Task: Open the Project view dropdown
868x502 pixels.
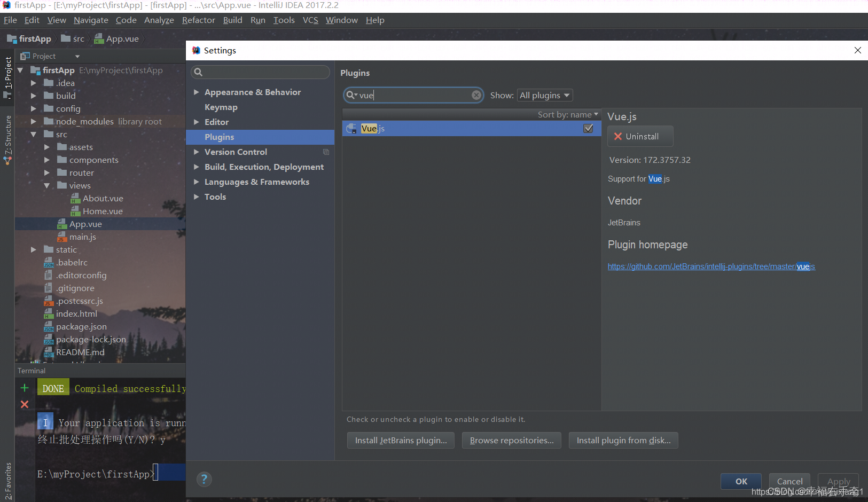Action: [77, 56]
